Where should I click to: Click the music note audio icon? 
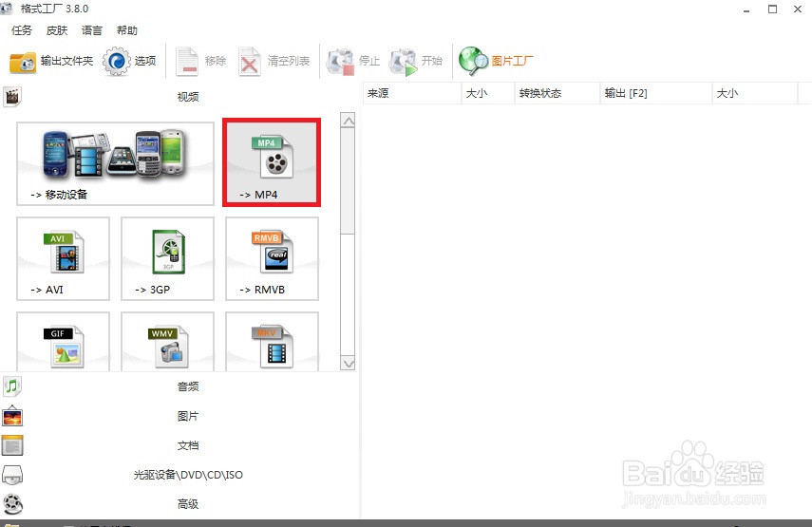point(12,386)
